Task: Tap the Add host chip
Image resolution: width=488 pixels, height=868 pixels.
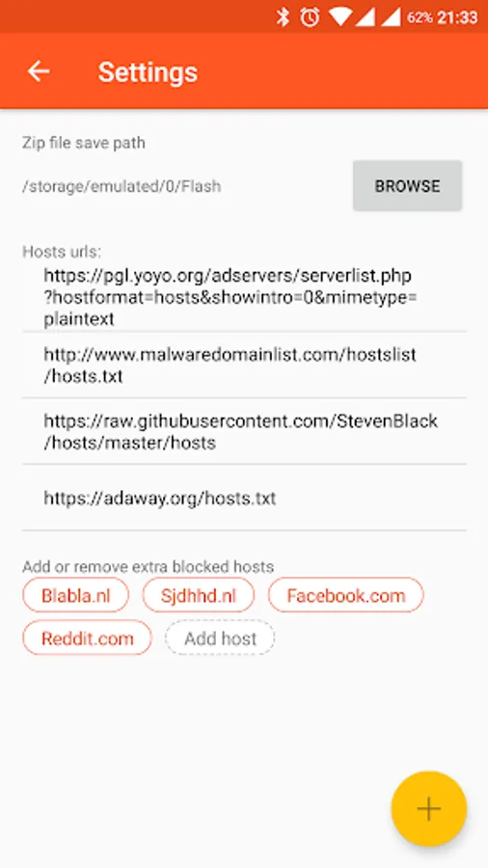Action: pos(220,637)
